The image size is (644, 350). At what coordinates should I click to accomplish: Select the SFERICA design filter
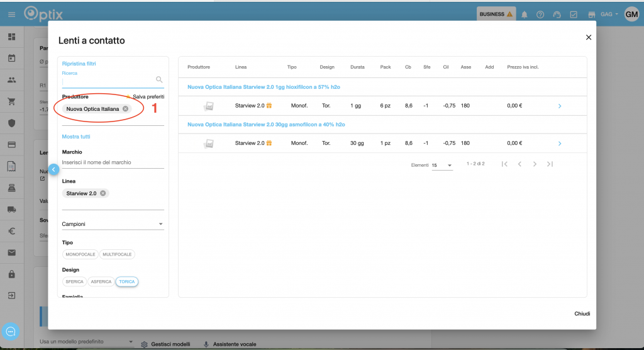[74, 281]
